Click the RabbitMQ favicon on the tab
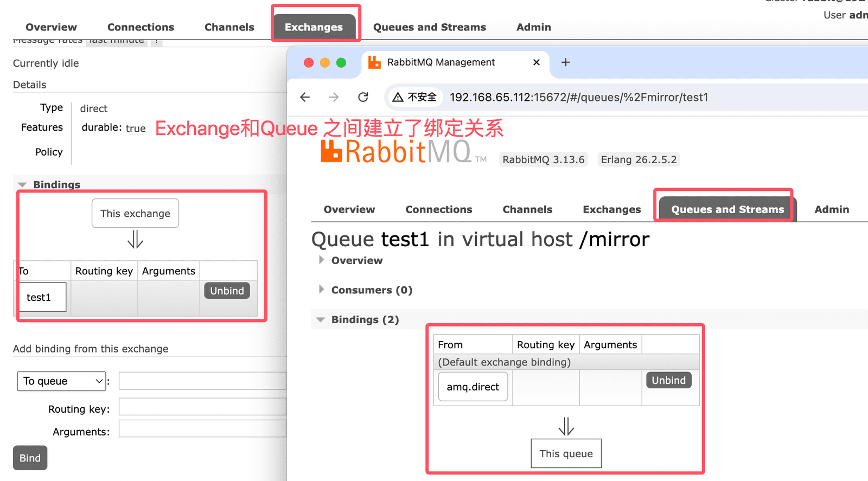Image resolution: width=868 pixels, height=481 pixels. tap(374, 62)
